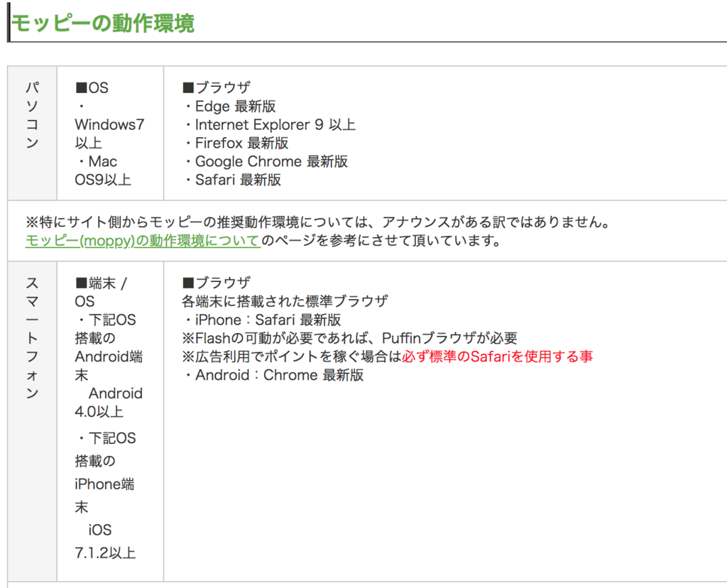727x588 pixels.
Task: Click the Edge 最新版 line
Action: 230,107
